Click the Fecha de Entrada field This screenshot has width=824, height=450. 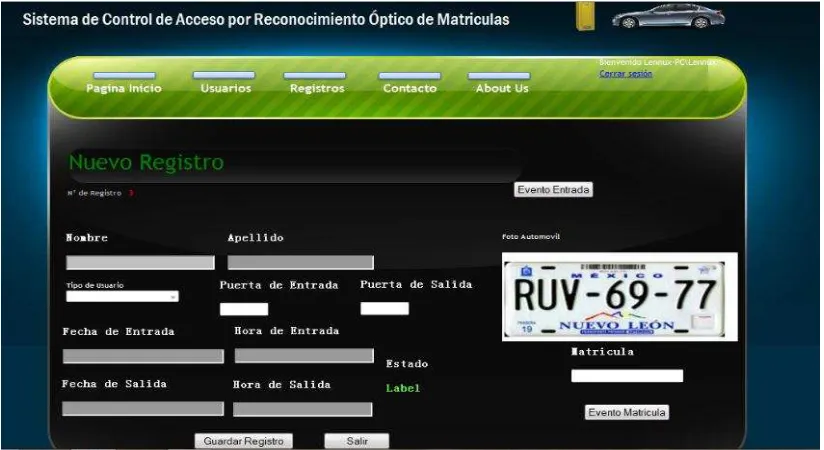(143, 356)
